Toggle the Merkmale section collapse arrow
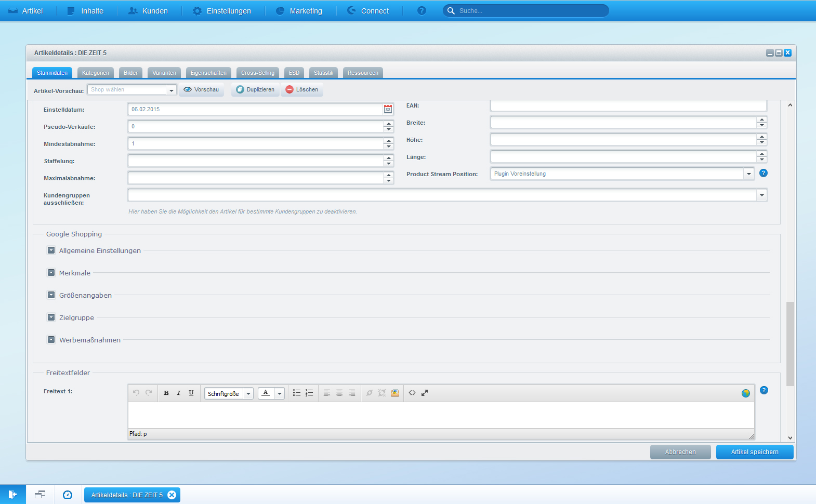Screen dimensions: 816x504 point(51,273)
